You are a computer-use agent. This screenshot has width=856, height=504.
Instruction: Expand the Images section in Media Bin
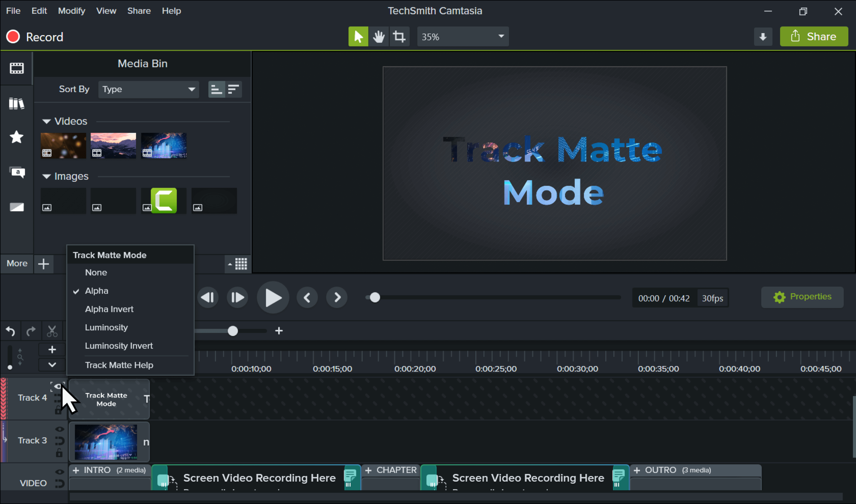(x=47, y=176)
